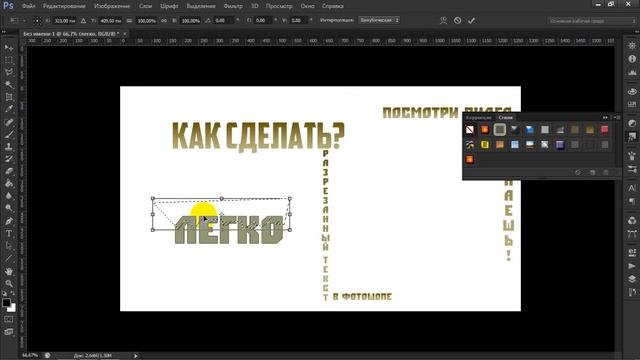Apply the no-style swatch
Screen dimensions: 640x360
click(470, 130)
